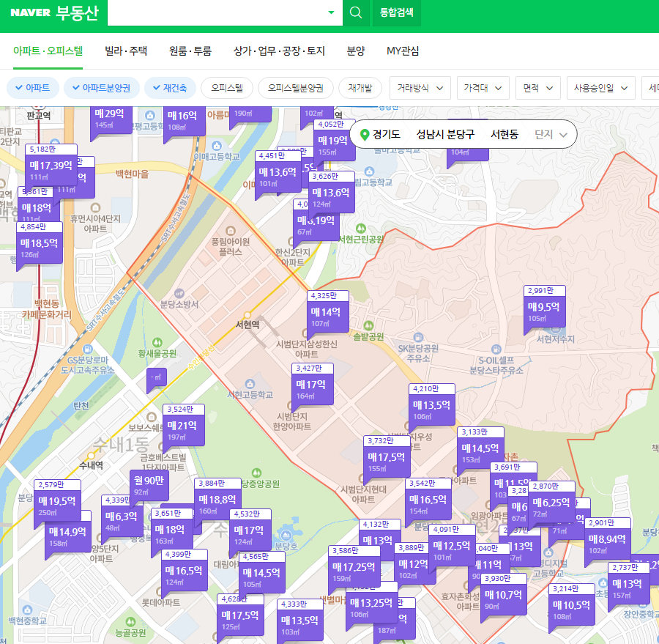659x644 pixels.
Task: Expand 가격대 dropdown
Action: [483, 88]
